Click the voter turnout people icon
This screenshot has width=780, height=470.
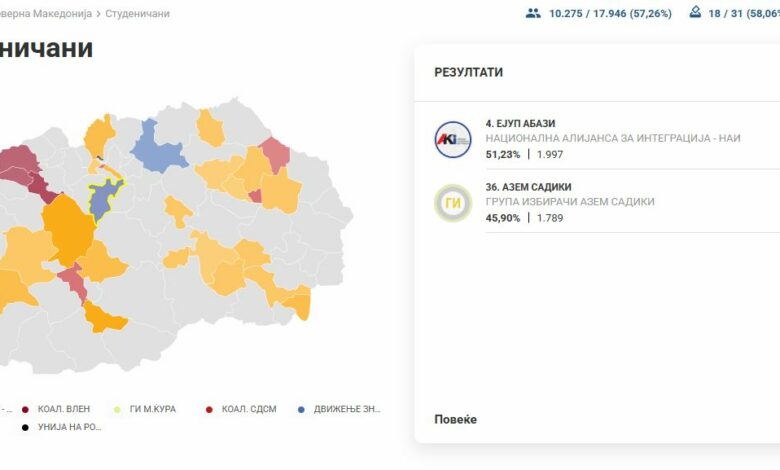tap(533, 13)
